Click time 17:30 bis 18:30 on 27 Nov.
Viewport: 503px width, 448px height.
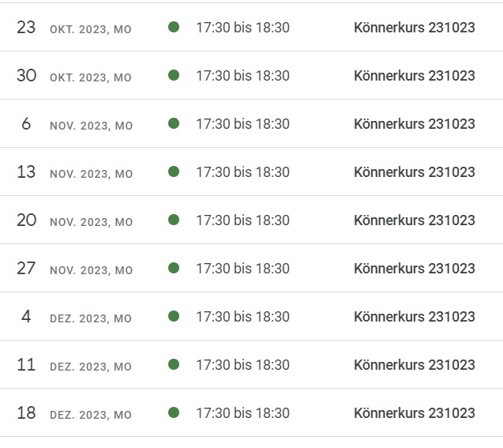pos(243,269)
